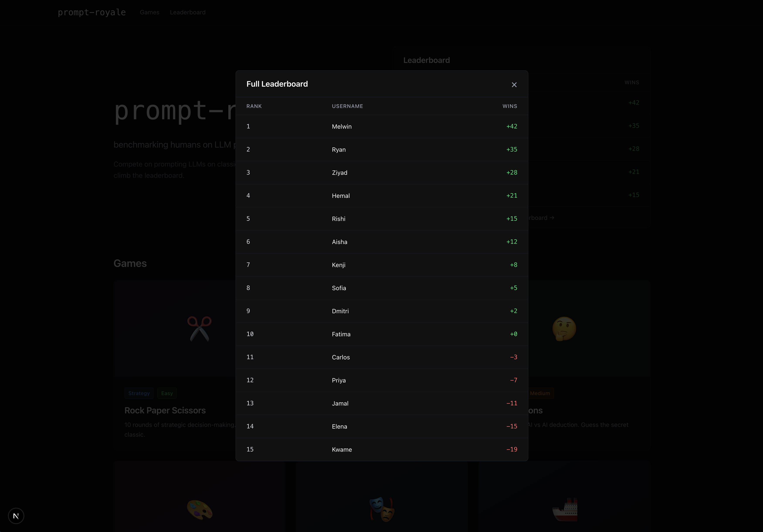Screen dimensions: 763x532
Task: Click the username Ryan
Action: pos(339,150)
